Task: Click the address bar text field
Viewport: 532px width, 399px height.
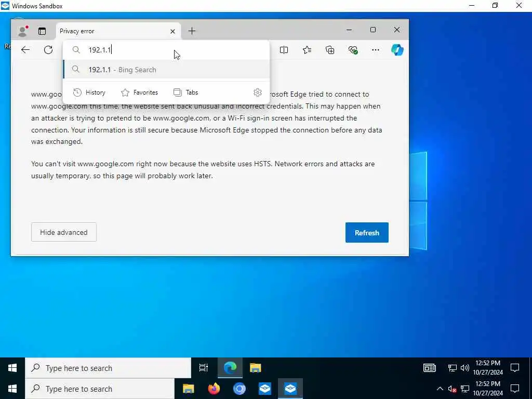Action: click(166, 50)
